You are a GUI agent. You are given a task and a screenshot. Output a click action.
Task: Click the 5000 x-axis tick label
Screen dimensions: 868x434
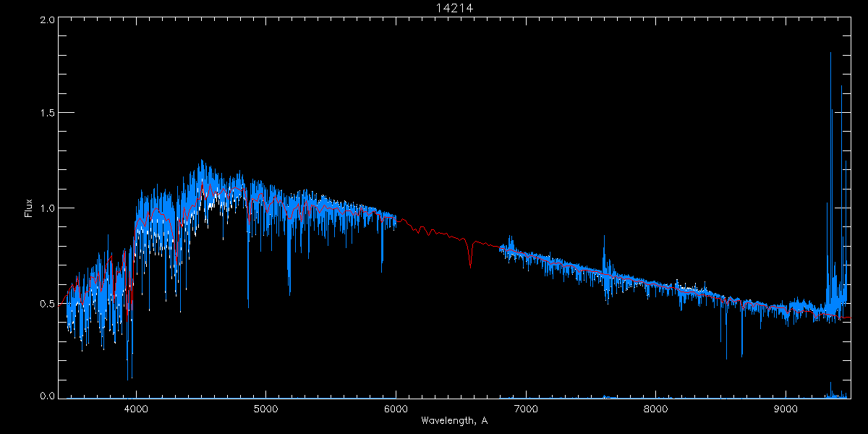pos(265,408)
